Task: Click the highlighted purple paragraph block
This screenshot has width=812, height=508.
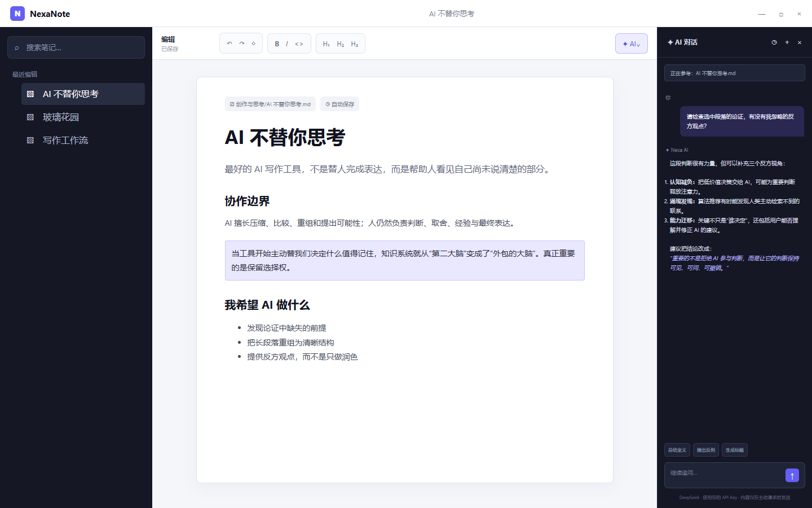Action: 405,260
